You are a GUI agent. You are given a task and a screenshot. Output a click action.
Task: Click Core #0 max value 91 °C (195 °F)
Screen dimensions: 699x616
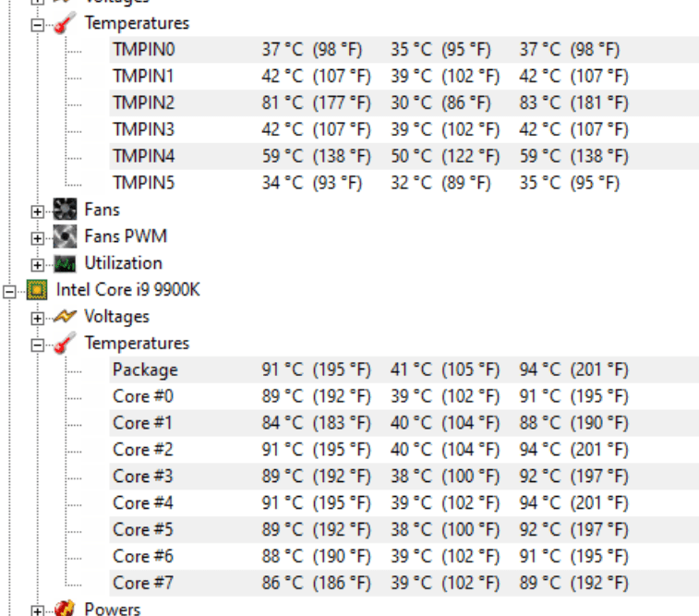click(573, 396)
